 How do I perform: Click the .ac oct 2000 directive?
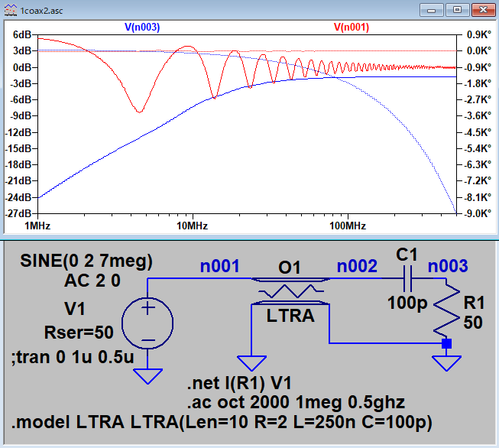(x=296, y=402)
